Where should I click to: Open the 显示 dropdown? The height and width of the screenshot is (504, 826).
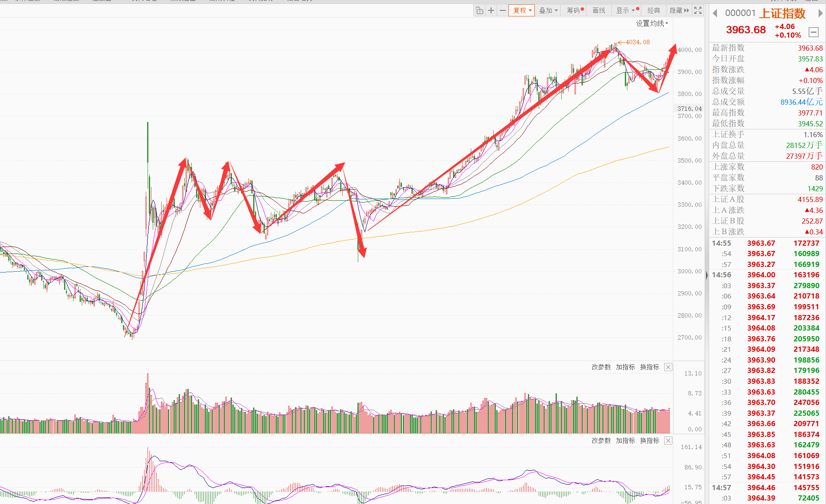[x=627, y=11]
